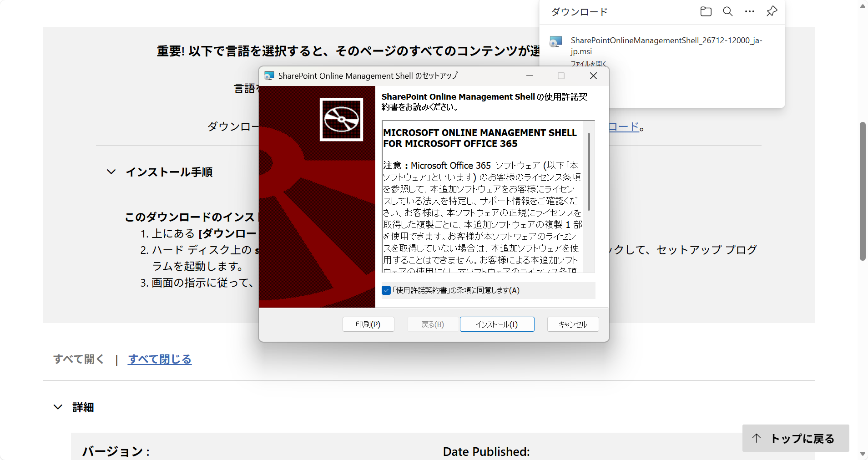868x460 pixels.
Task: Toggle the license agreement acceptance checkbox
Action: 386,290
